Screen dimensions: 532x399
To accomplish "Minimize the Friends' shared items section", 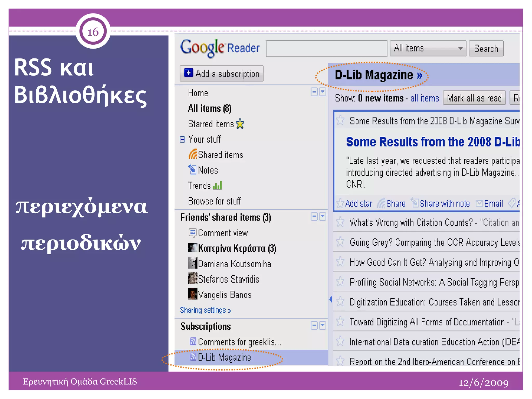I will point(314,216).
